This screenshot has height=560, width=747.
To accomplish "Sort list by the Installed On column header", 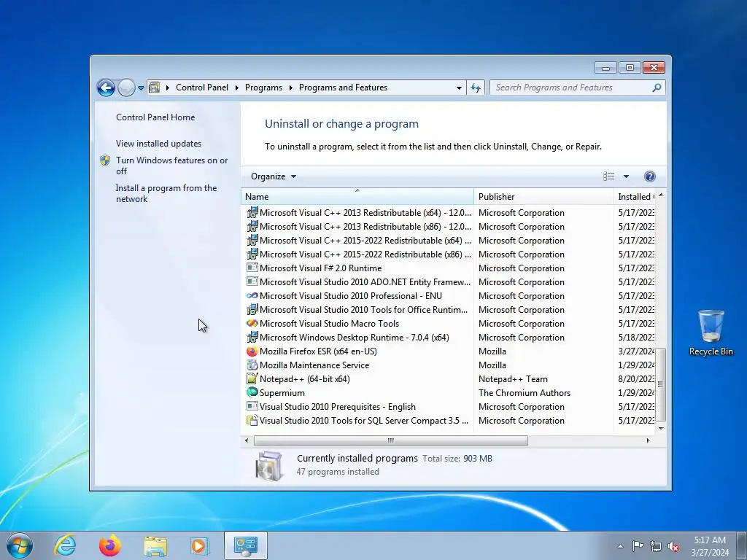I will [636, 197].
